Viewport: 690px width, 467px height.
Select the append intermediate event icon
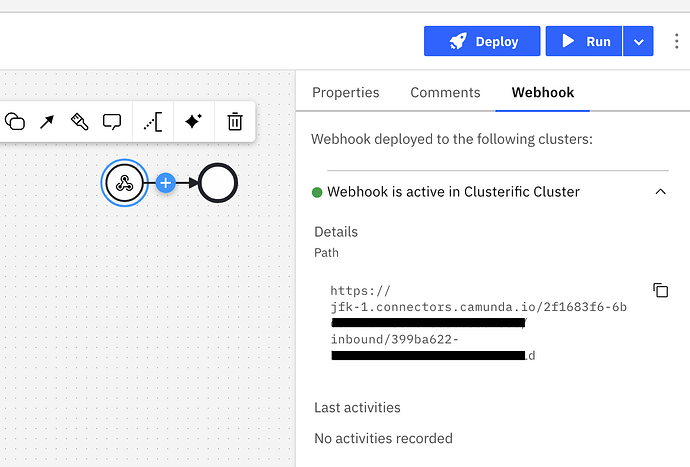tap(15, 121)
